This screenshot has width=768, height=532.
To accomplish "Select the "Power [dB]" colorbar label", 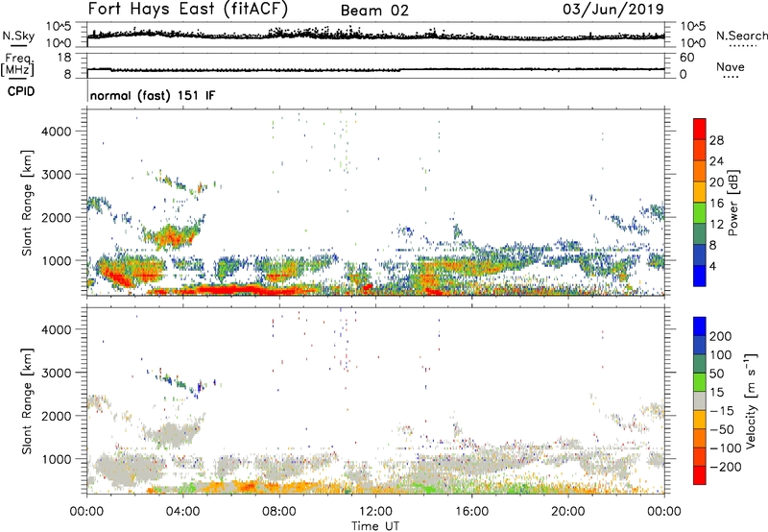I will [733, 203].
